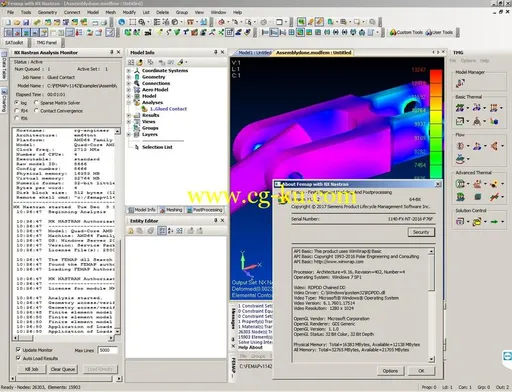Image resolution: width=512 pixels, height=392 pixels.
Task: Click the Selection List tree item
Action: coord(157,147)
